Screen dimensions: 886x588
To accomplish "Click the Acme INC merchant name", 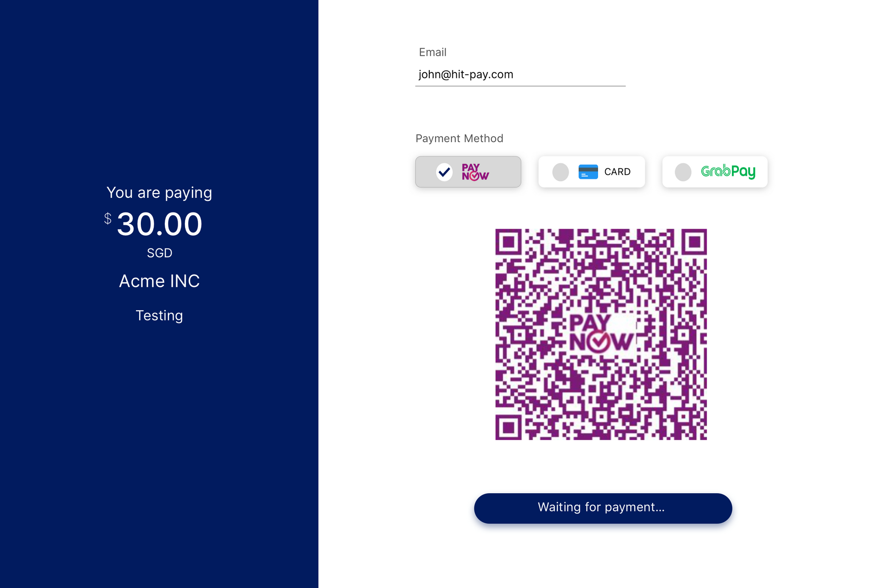I will [159, 281].
